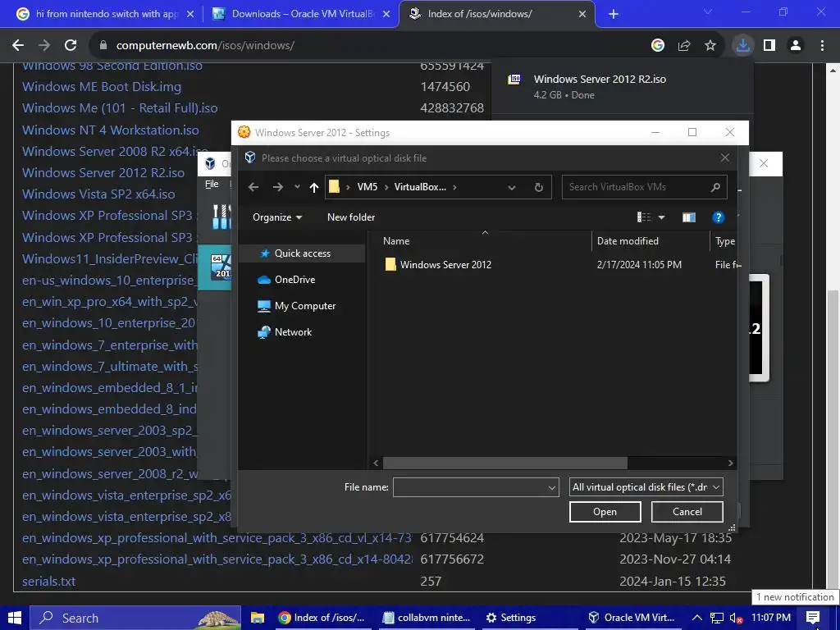Click the VirtualBox path segment in address bar

pos(420,187)
